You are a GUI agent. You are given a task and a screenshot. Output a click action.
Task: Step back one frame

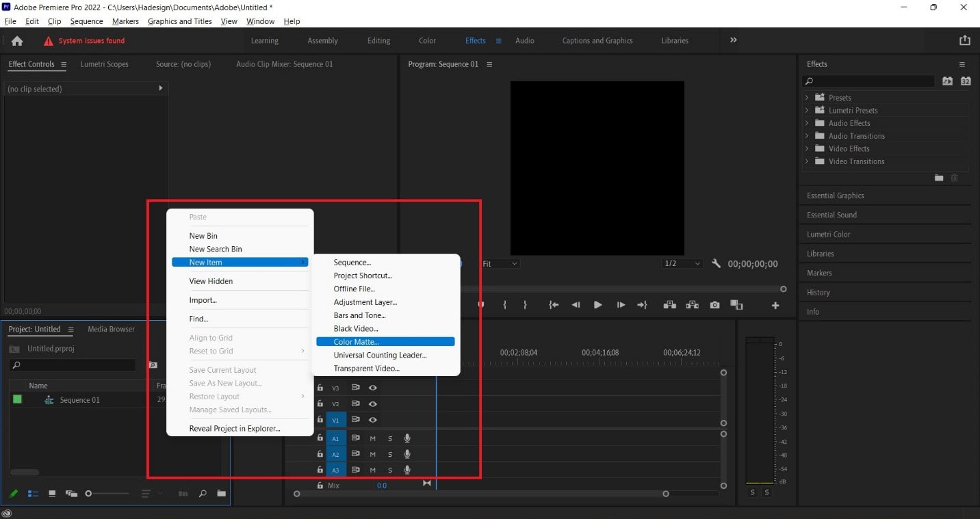click(x=576, y=305)
